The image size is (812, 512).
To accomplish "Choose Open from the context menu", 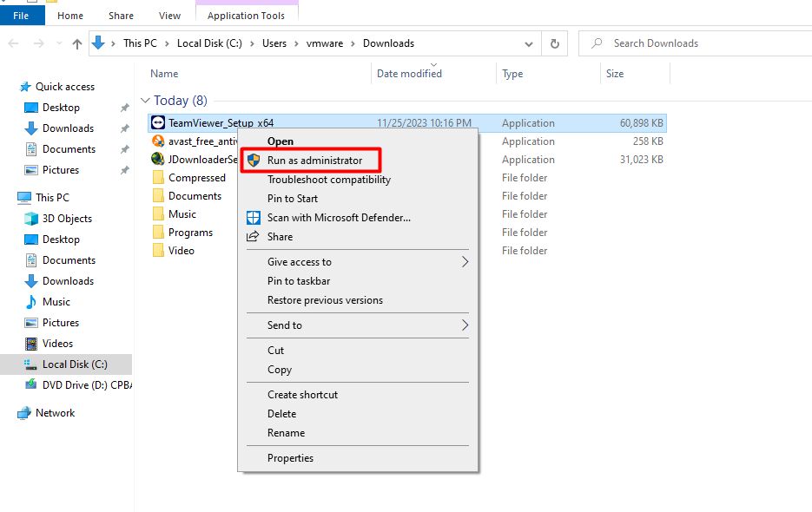I will coord(358,141).
